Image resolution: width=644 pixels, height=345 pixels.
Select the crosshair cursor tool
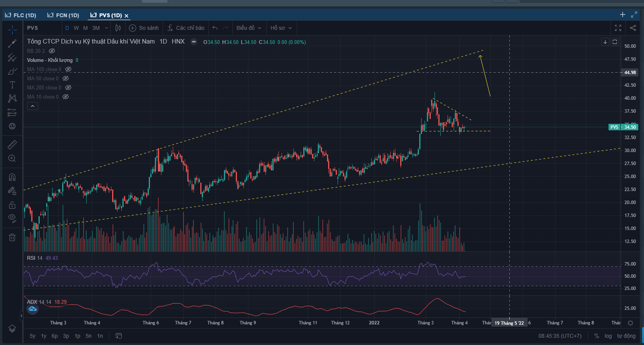[12, 29]
